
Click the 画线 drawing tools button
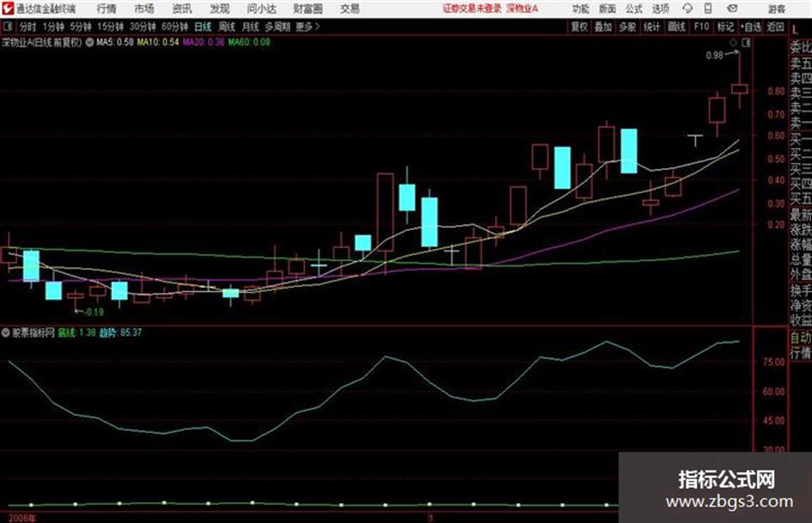(x=676, y=27)
